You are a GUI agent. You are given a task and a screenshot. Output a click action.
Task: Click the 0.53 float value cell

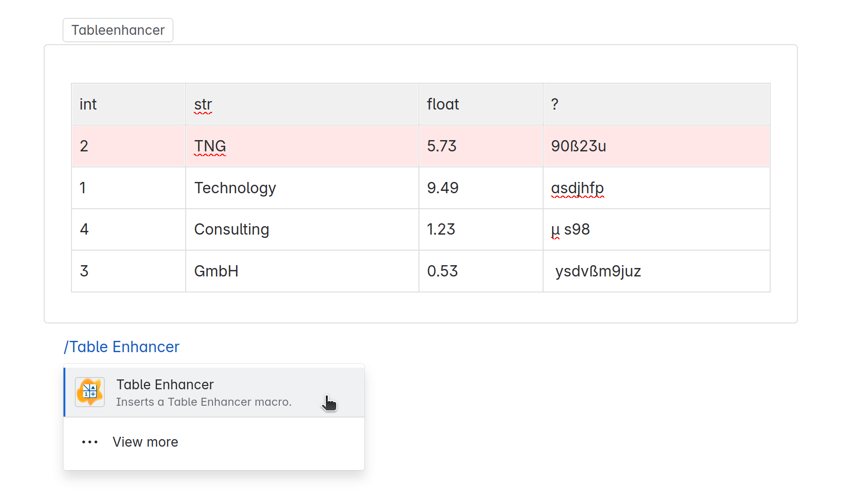coord(442,271)
